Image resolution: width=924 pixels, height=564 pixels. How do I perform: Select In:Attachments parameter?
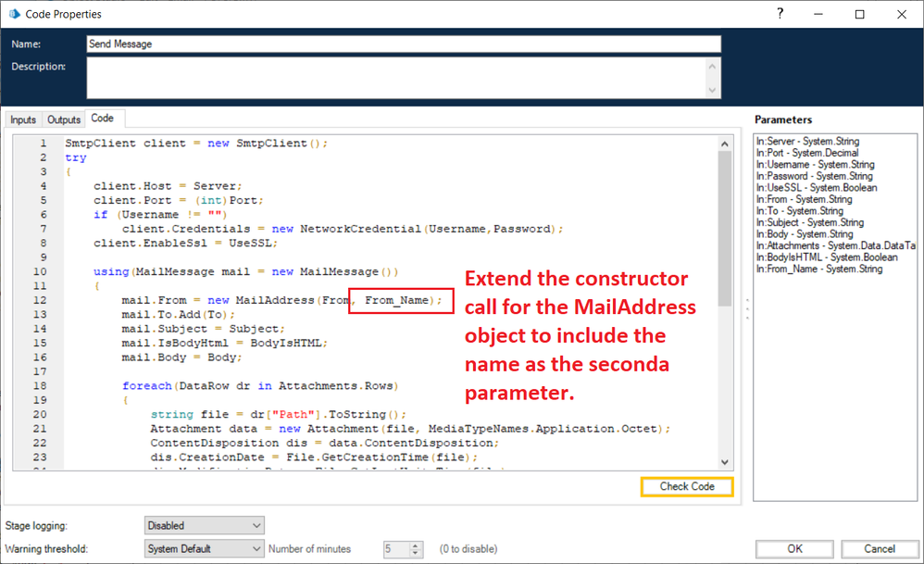pyautogui.click(x=836, y=245)
